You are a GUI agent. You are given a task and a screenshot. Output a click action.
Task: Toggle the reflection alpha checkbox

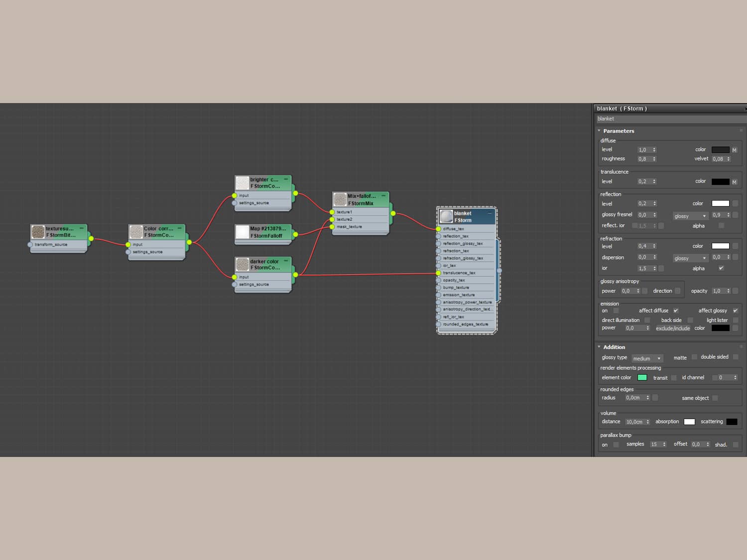(x=721, y=225)
